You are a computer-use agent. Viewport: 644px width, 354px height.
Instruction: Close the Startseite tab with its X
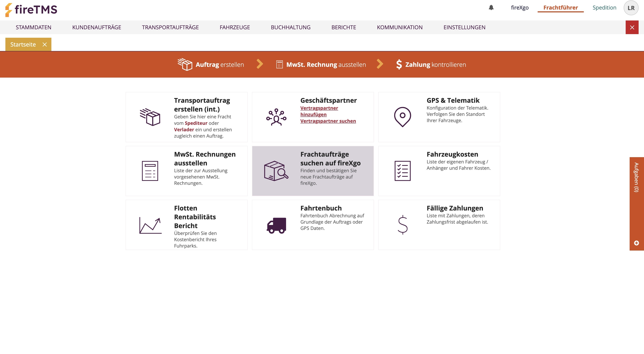pos(45,45)
